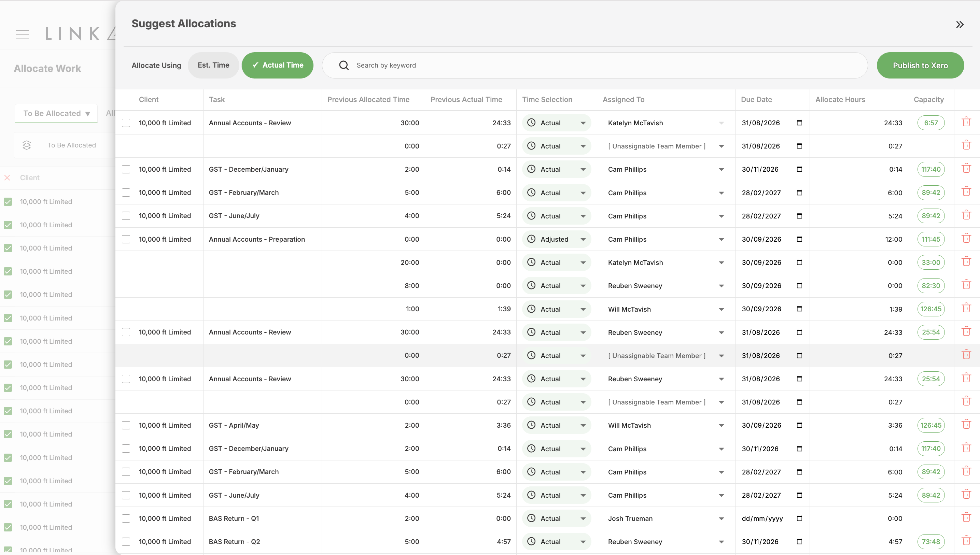Select Actual Time allocation toggle
Screen dimensions: 980x555
278,65
